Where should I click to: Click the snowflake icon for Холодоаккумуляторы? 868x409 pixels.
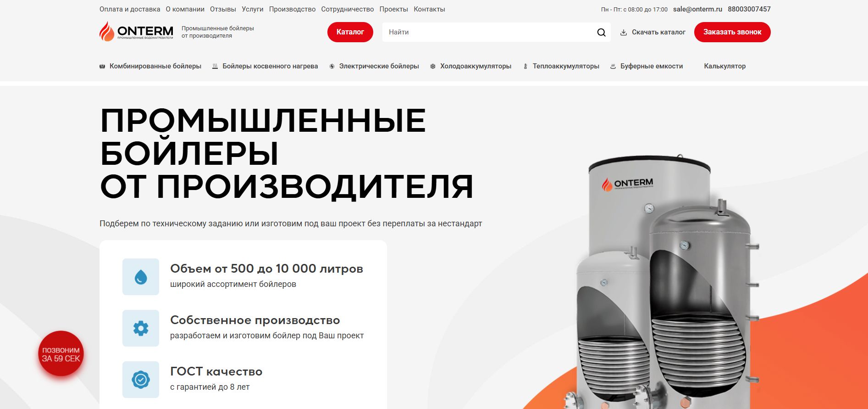pos(433,67)
